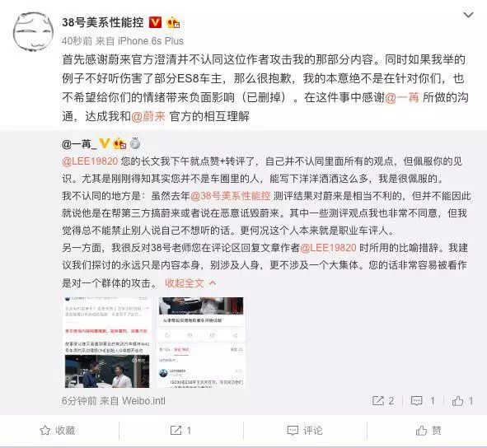This screenshot has width=487, height=448.
Task: Open the reposted author @一苒_ name
Action: 79,144
